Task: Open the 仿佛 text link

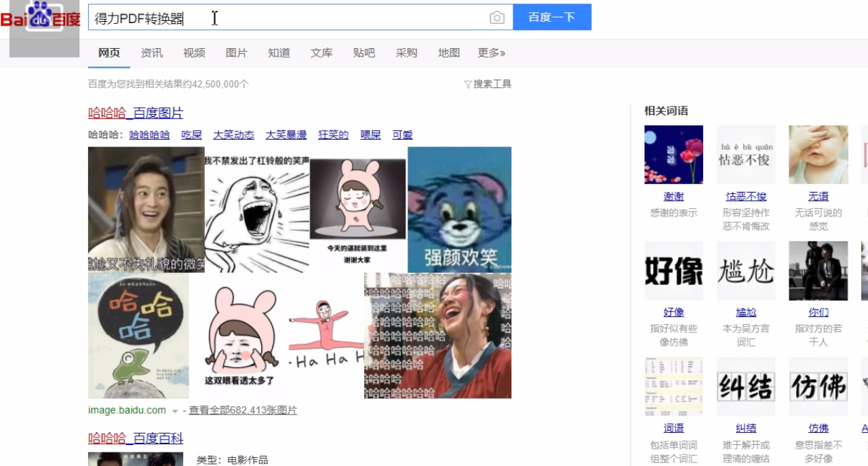Action: coord(818,429)
